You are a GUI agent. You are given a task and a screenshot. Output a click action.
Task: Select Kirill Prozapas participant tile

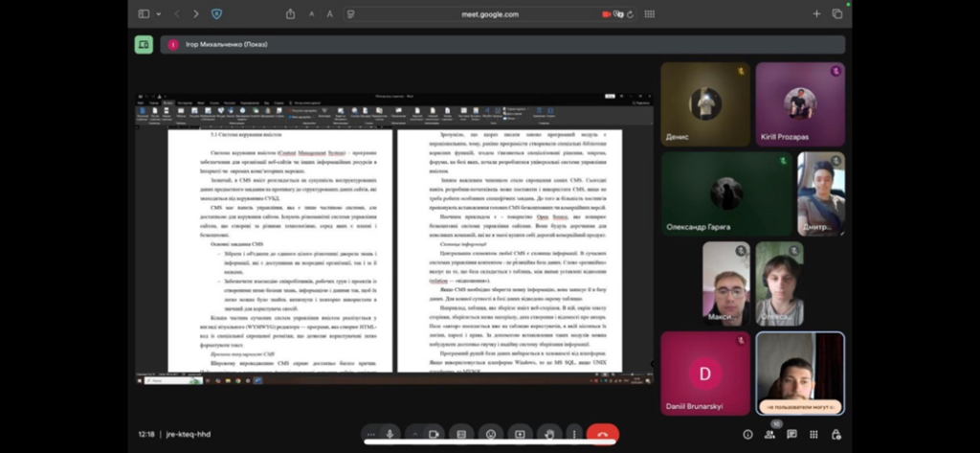pyautogui.click(x=800, y=104)
